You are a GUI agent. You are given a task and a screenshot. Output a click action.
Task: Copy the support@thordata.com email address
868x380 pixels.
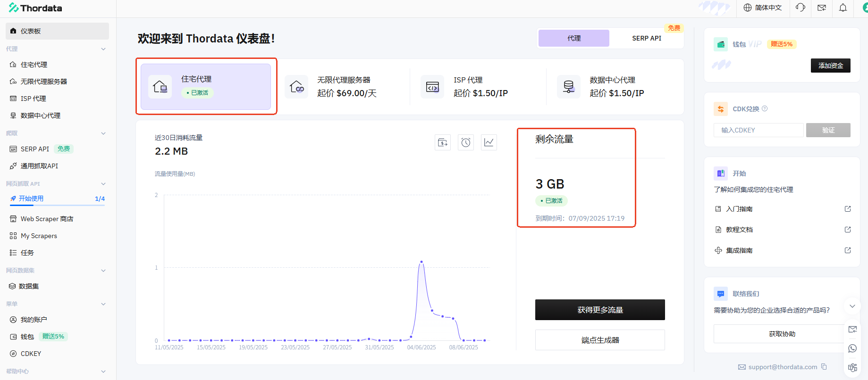tap(824, 367)
